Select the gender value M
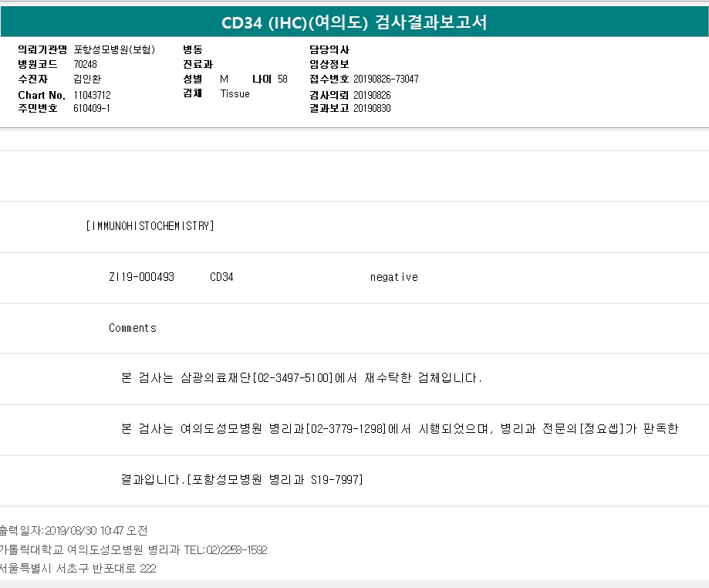This screenshot has height=588, width=709. click(224, 79)
